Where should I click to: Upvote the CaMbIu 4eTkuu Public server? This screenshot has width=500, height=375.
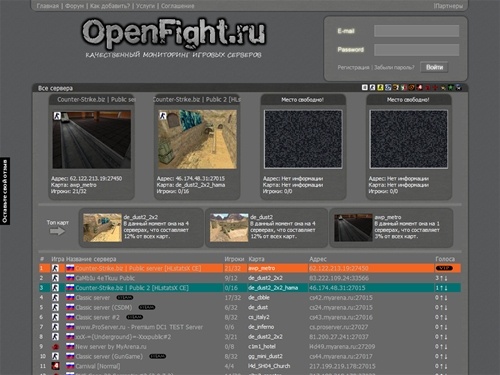(441, 278)
